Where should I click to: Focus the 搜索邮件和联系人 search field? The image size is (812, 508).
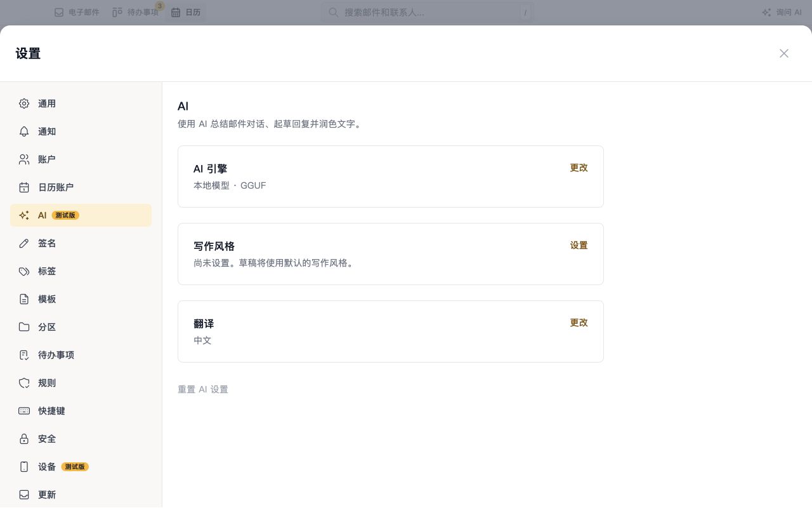point(427,12)
